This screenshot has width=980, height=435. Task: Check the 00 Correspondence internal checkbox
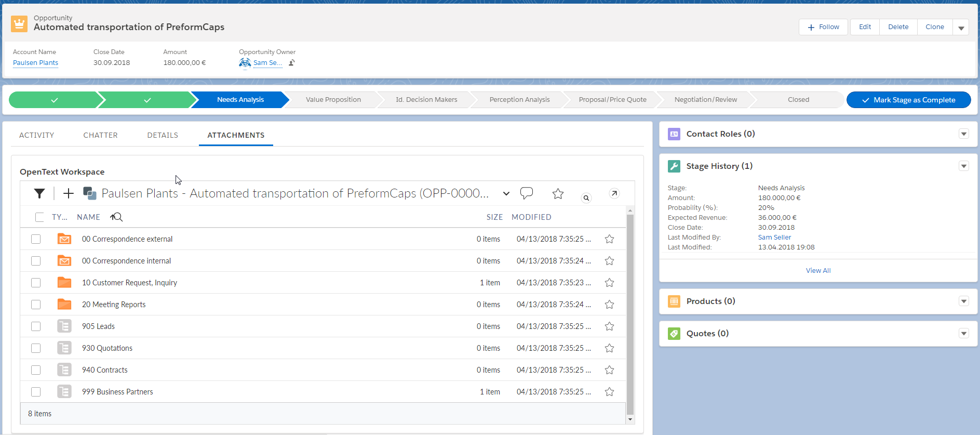(x=36, y=261)
